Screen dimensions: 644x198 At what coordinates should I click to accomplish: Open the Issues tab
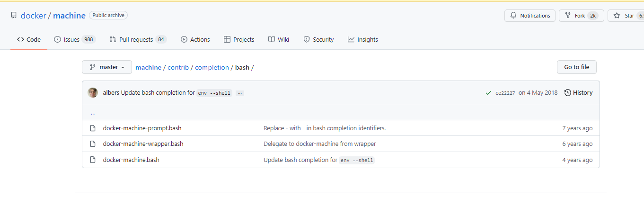75,40
